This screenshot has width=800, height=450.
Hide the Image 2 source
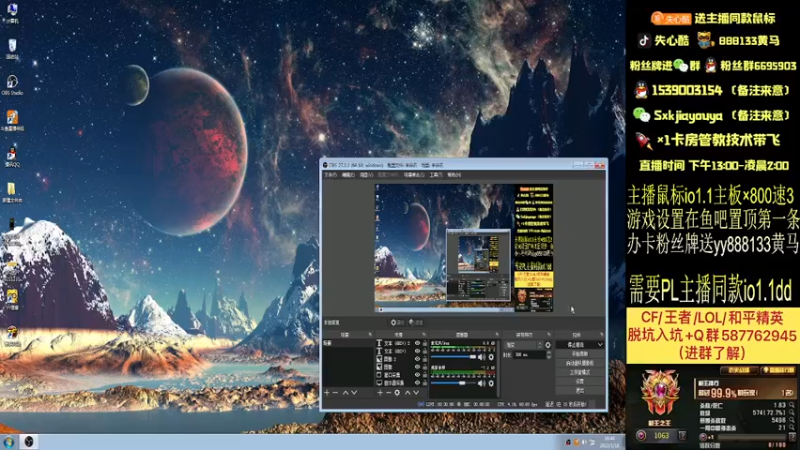(417, 359)
